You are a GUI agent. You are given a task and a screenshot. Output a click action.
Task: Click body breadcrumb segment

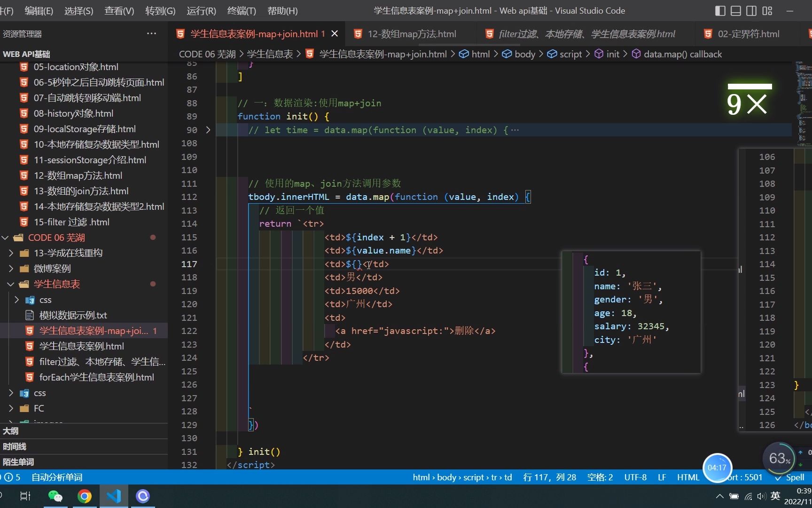pyautogui.click(x=524, y=54)
